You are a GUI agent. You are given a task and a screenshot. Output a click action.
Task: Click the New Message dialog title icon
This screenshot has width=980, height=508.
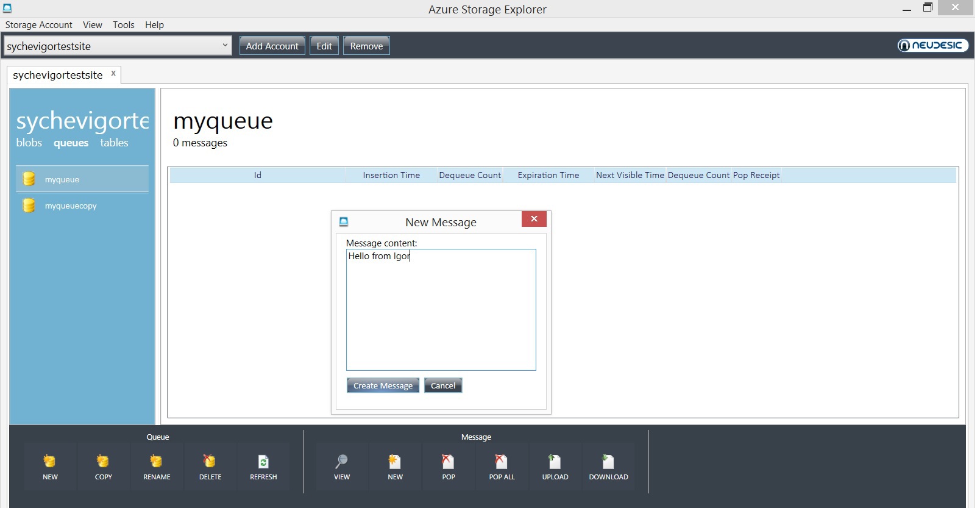tap(344, 222)
